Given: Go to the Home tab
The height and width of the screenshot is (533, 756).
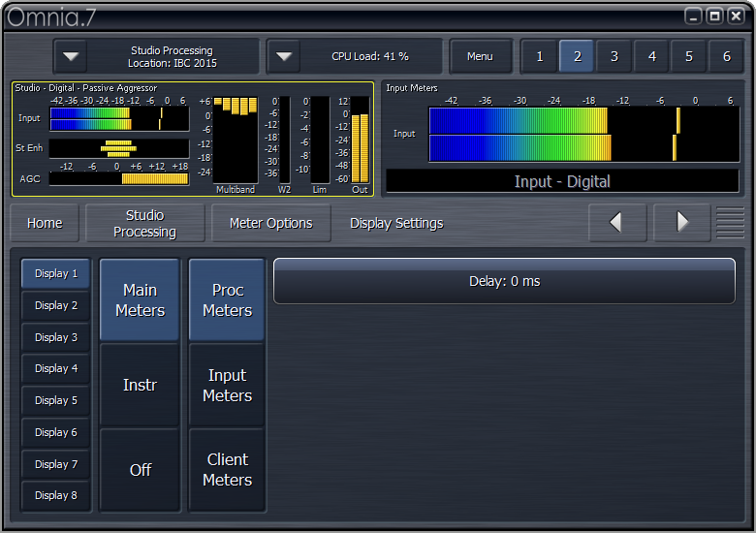Looking at the screenshot, I should tap(45, 223).
